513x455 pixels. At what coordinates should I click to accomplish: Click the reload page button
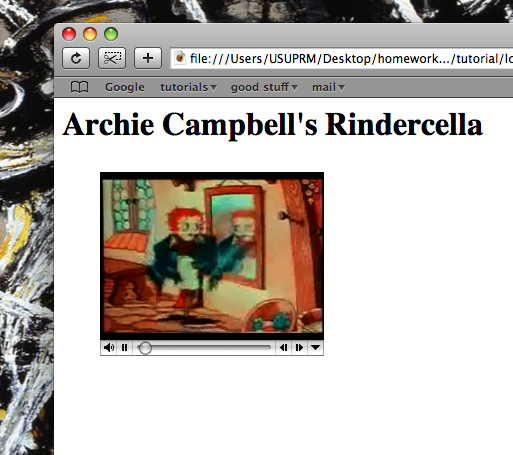[x=76, y=58]
